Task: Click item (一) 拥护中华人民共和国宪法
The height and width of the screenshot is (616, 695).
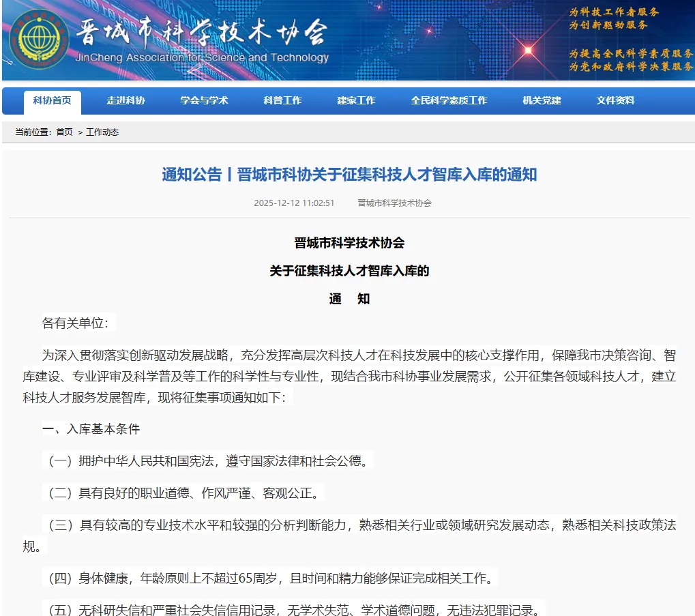Action: (208, 461)
